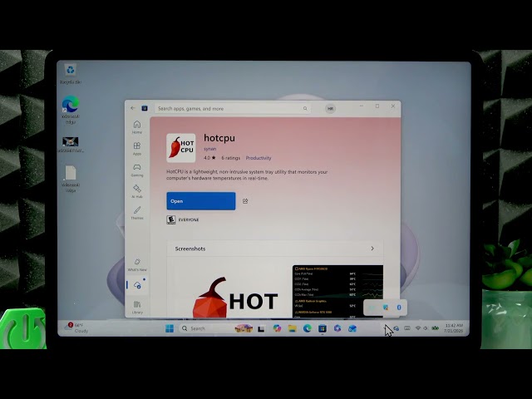Screen dimensions: 532x399
Task: Open Outlook from the taskbar
Action: tap(352, 328)
